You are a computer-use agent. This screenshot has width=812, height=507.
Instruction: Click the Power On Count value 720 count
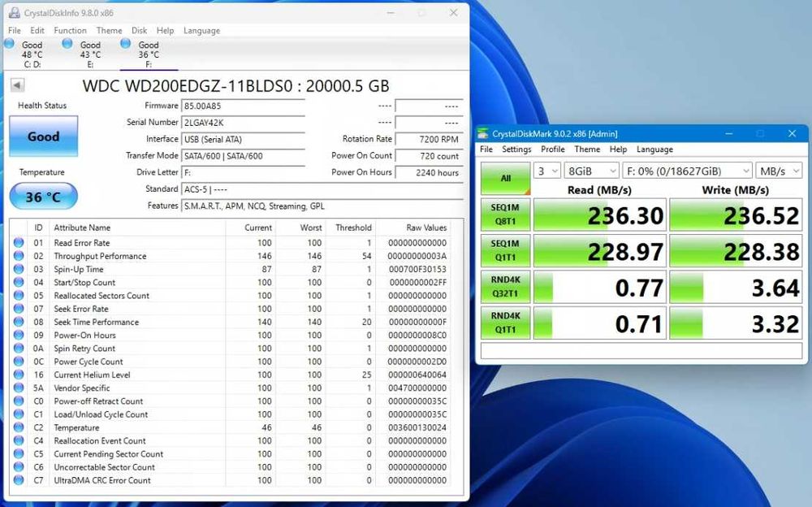tap(430, 155)
